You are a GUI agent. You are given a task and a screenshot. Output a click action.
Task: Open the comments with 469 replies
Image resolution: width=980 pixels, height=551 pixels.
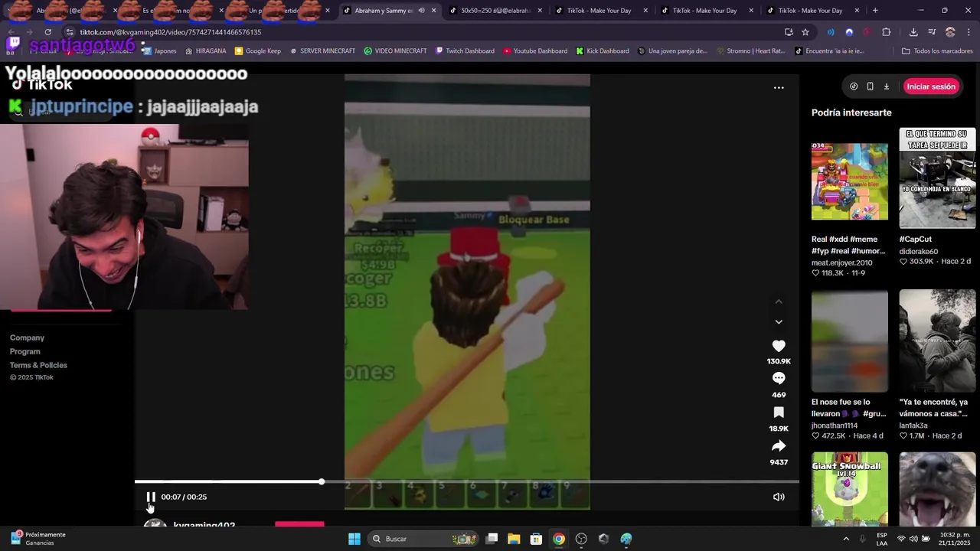(779, 378)
